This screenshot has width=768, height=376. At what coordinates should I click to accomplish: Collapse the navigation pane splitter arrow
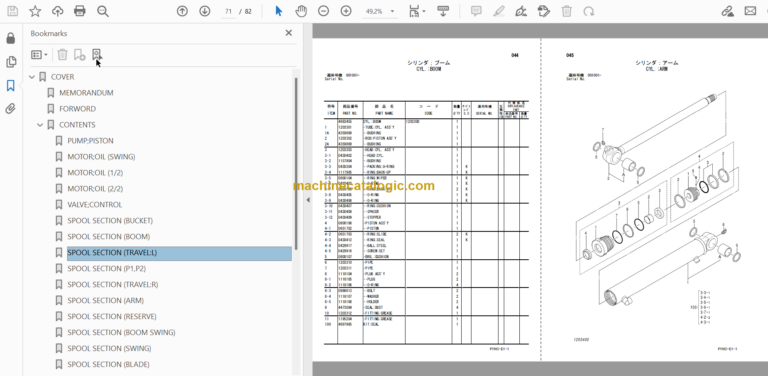pyautogui.click(x=308, y=200)
